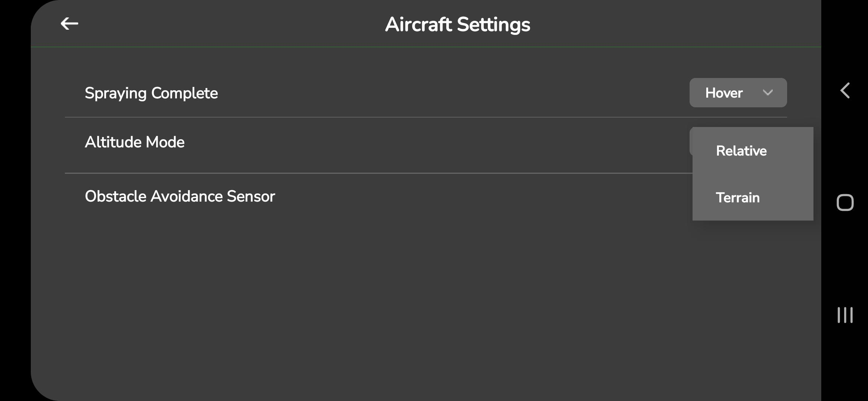The image size is (868, 401).
Task: Click the divider below Altitude Mode row
Action: point(371,173)
